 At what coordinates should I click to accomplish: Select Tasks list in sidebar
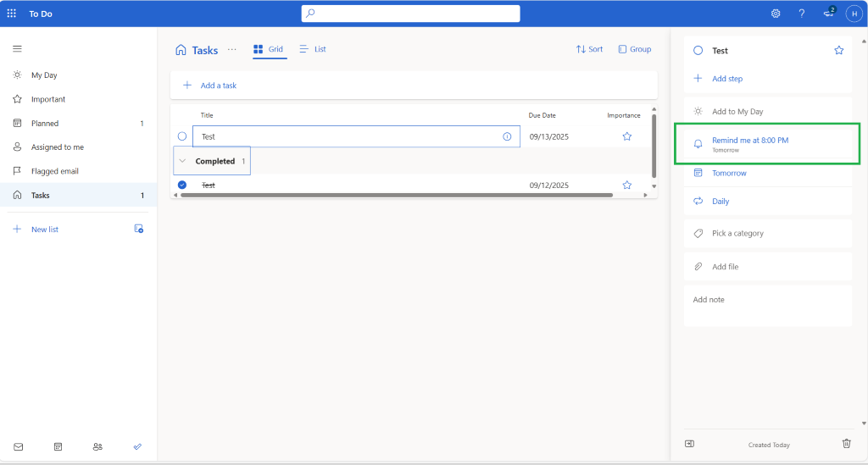[79, 195]
